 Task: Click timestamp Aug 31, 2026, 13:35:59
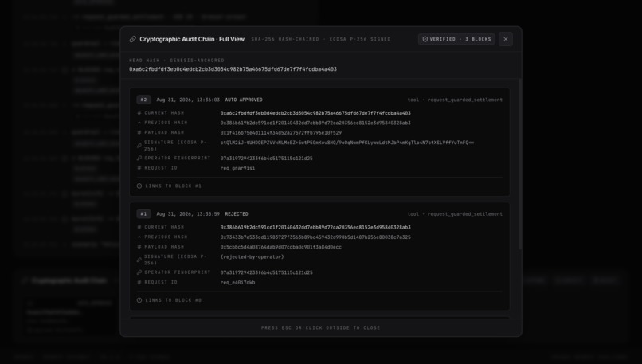pos(188,214)
